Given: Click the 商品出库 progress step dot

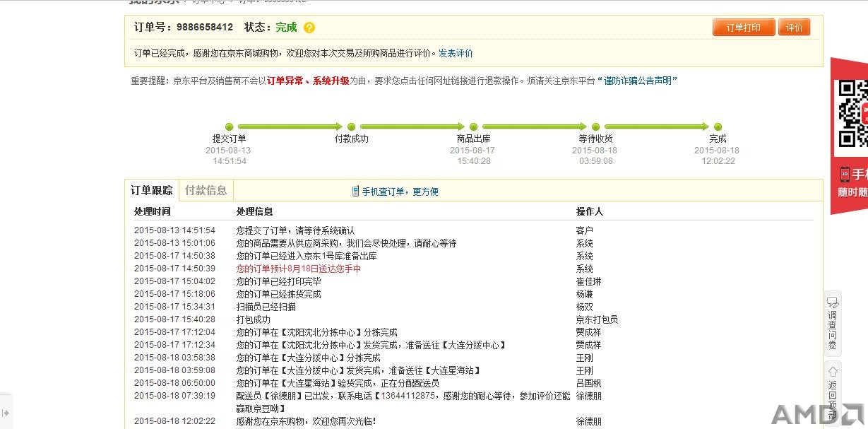Looking at the screenshot, I should (x=474, y=127).
